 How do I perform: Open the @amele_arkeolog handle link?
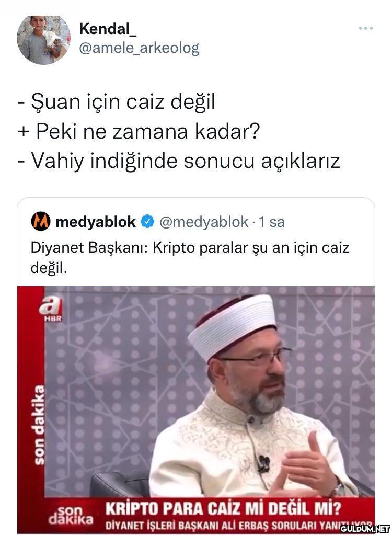click(139, 48)
